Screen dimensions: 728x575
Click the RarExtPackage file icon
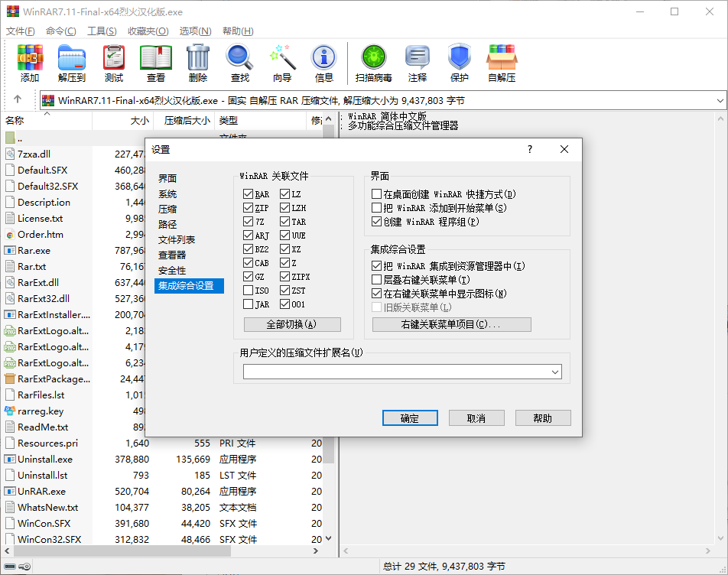[x=10, y=378]
